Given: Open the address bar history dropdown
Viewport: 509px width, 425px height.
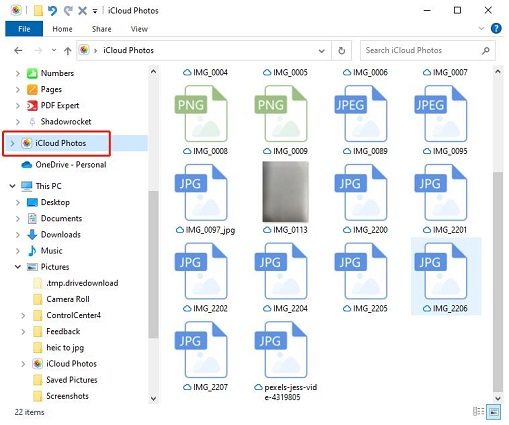Looking at the screenshot, I should 322,51.
